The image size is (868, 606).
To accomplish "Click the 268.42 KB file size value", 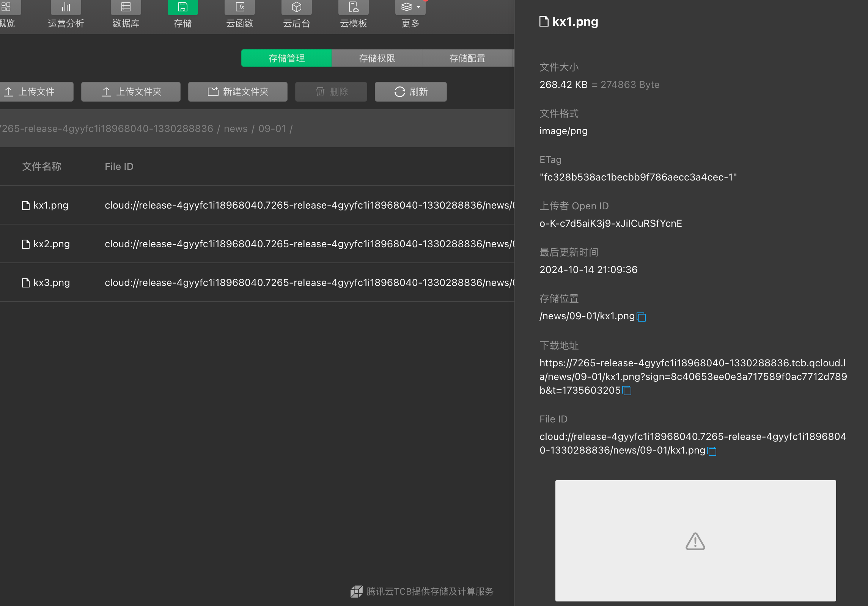I will pyautogui.click(x=563, y=85).
